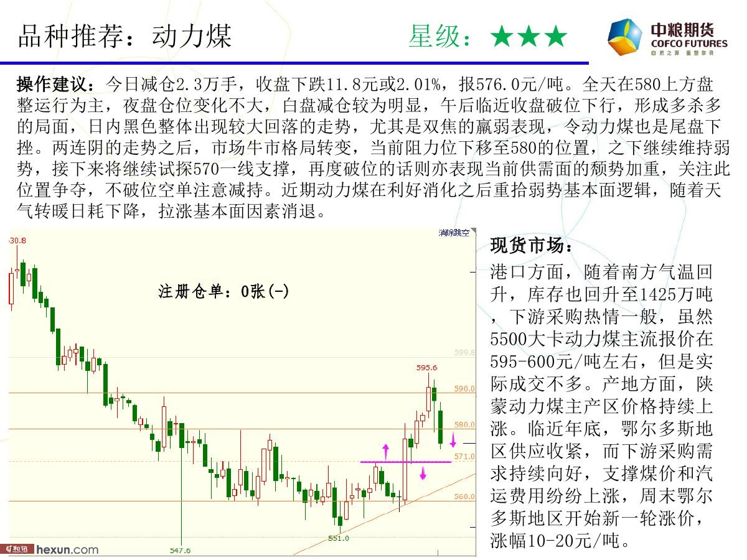747x560 pixels.
Task: Click the 571.0 price axis label
Action: click(x=464, y=457)
